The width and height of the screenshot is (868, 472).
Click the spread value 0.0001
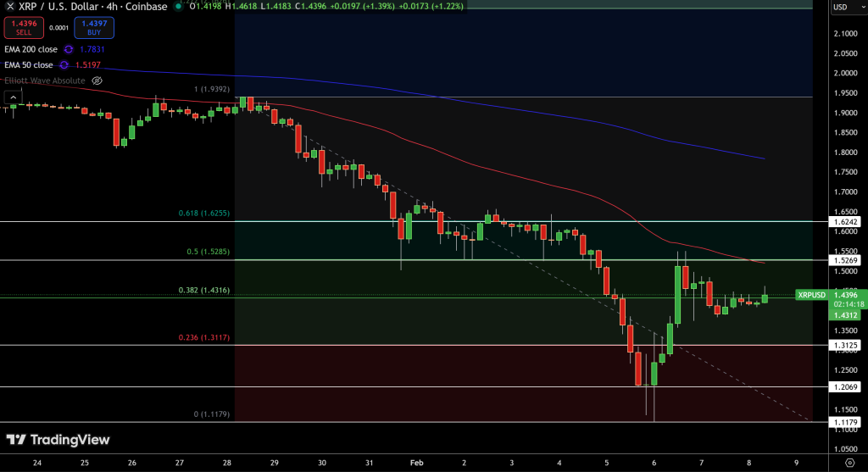coord(58,28)
